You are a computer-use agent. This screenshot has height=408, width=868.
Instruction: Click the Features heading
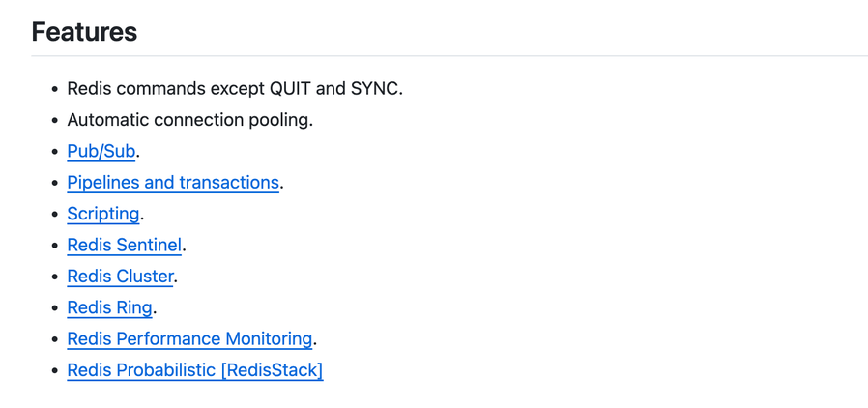pos(84,32)
